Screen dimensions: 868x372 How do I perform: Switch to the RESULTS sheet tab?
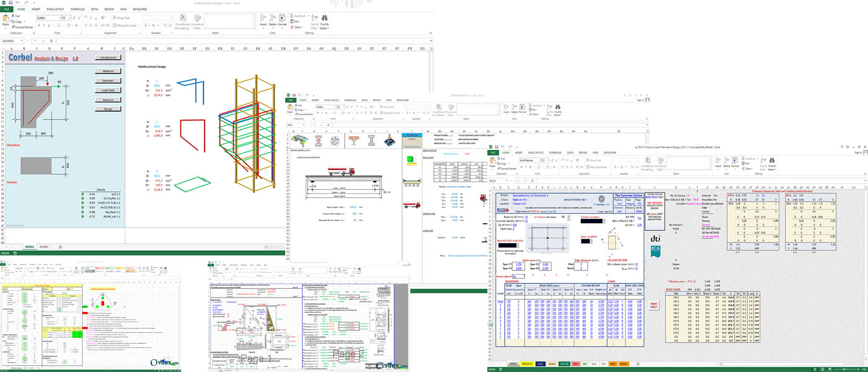(527, 364)
